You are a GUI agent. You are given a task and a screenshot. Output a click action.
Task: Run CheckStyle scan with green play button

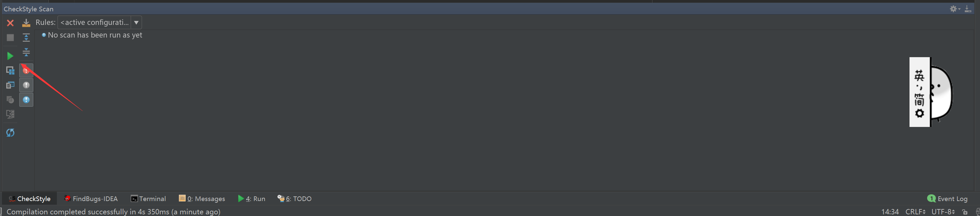coord(10,56)
